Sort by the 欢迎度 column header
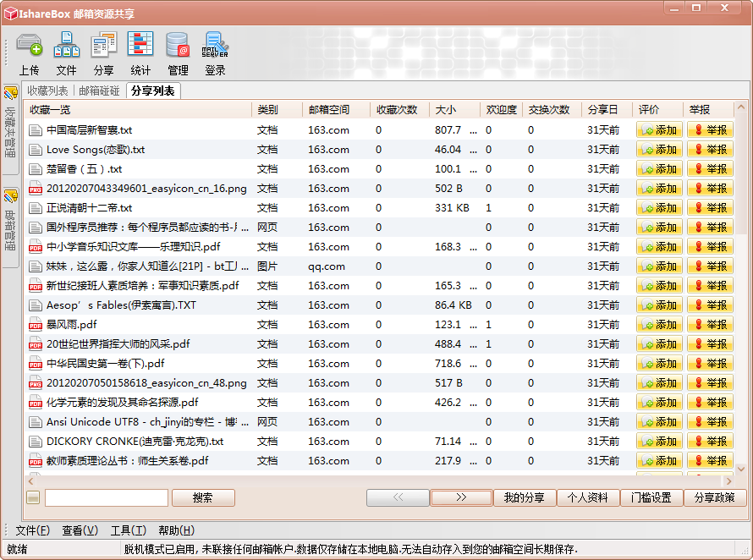 pyautogui.click(x=502, y=109)
